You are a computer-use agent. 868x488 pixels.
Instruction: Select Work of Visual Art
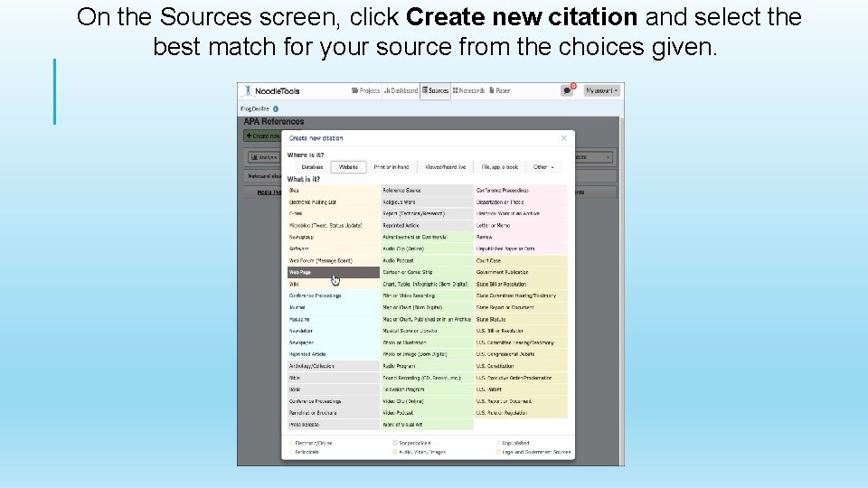(x=427, y=425)
